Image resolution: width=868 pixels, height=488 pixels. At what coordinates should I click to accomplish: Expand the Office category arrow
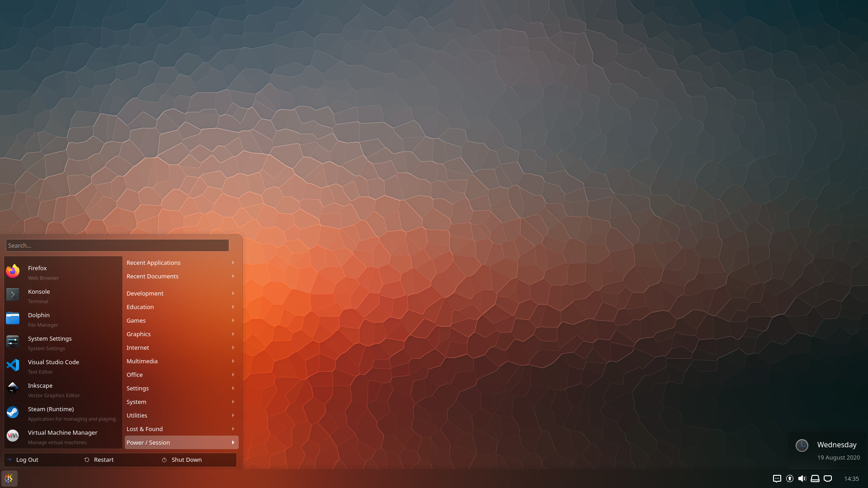tap(233, 375)
